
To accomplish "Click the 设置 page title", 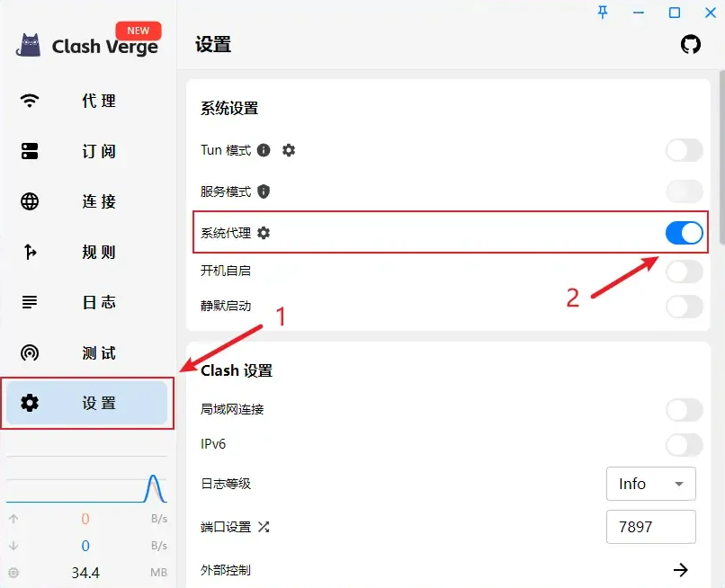I will click(212, 45).
